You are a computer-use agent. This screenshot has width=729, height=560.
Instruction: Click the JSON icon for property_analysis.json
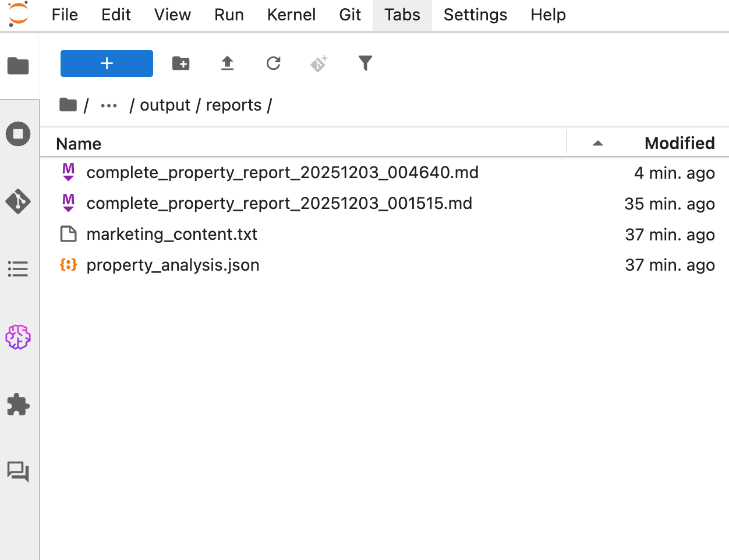click(x=69, y=265)
